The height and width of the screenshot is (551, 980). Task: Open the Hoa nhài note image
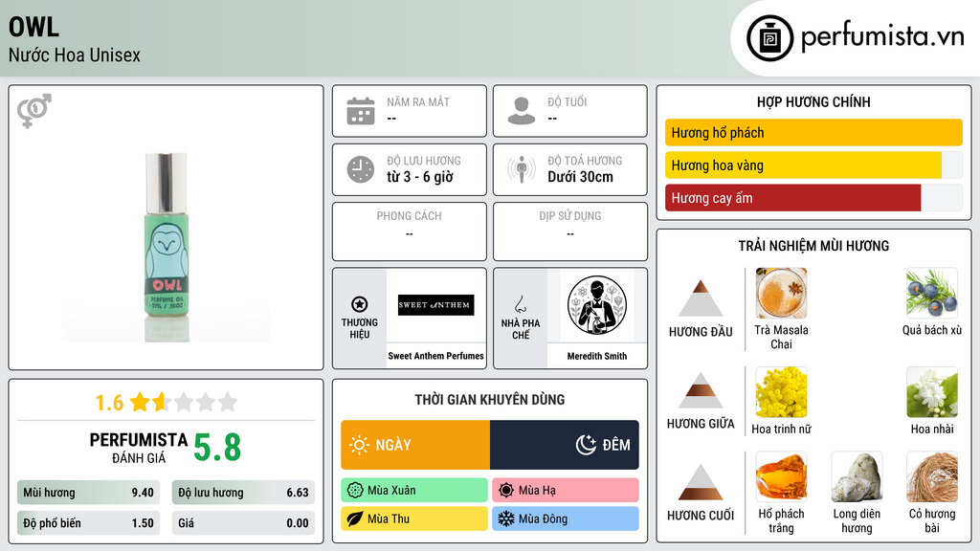[932, 391]
